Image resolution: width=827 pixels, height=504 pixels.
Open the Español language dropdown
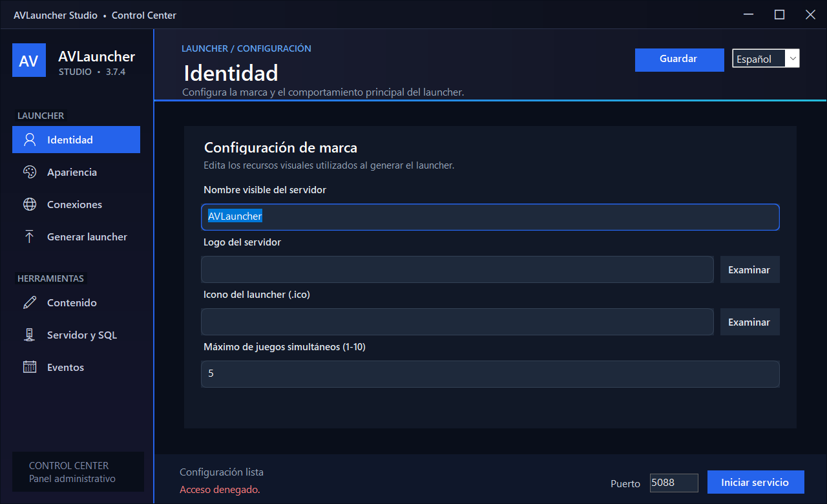point(766,58)
